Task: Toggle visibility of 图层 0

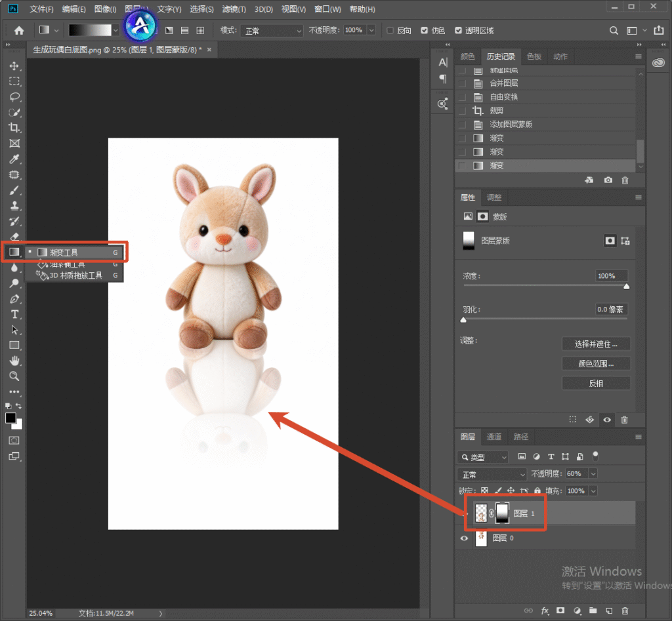Action: 464,538
